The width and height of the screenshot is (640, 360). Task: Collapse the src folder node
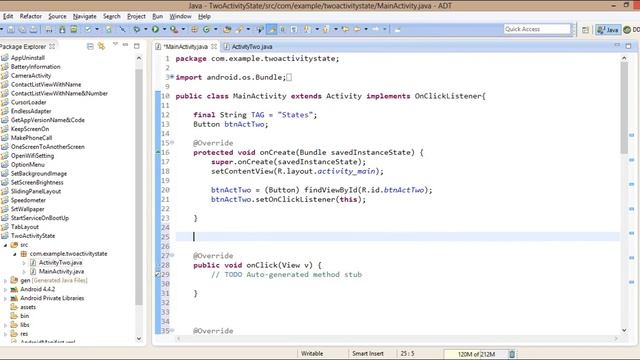(5, 245)
